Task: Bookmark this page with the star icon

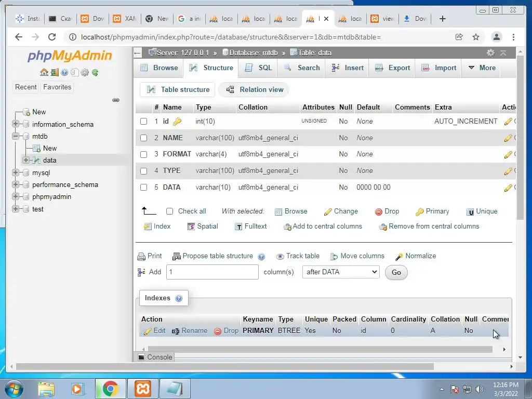Action: (x=476, y=37)
